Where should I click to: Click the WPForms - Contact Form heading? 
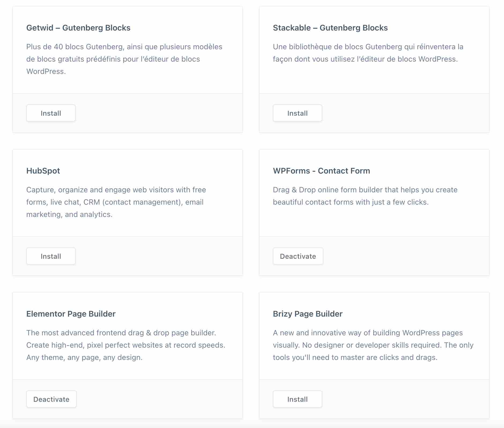pyautogui.click(x=321, y=171)
